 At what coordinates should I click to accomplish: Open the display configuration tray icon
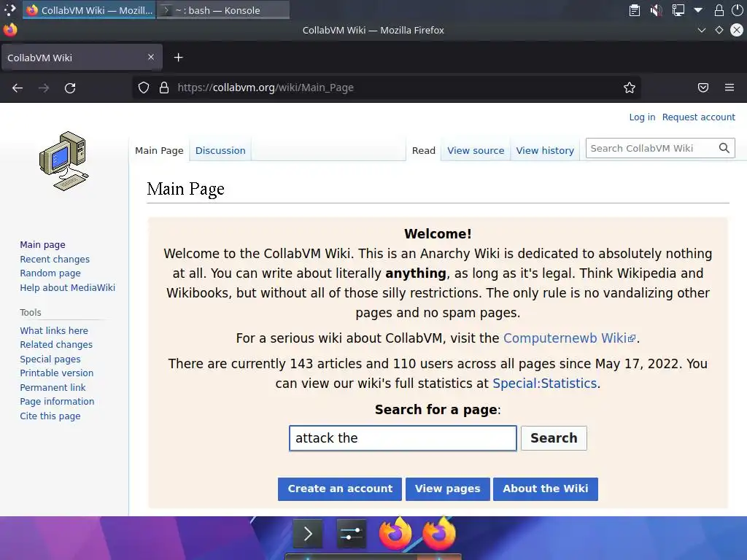[x=678, y=10]
